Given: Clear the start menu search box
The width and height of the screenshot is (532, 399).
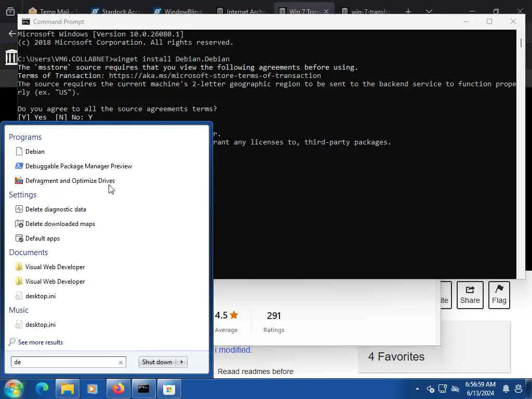Looking at the screenshot, I should point(121,362).
